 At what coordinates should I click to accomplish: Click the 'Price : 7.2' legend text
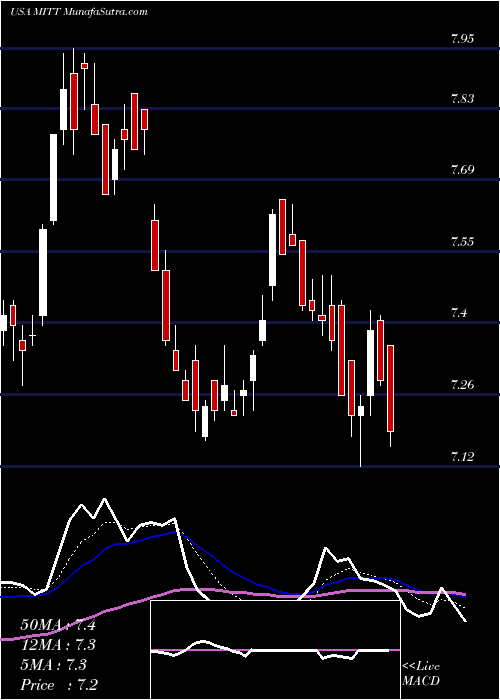click(x=59, y=685)
